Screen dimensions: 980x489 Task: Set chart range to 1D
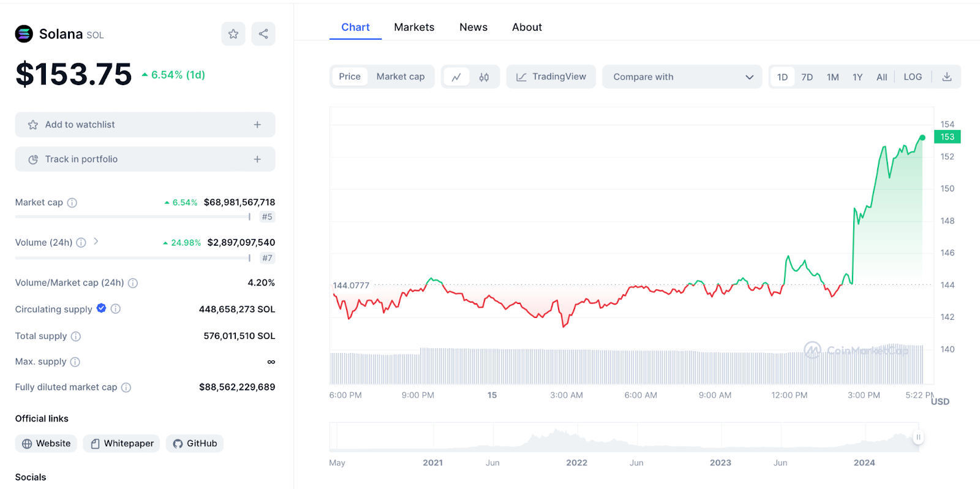point(783,77)
